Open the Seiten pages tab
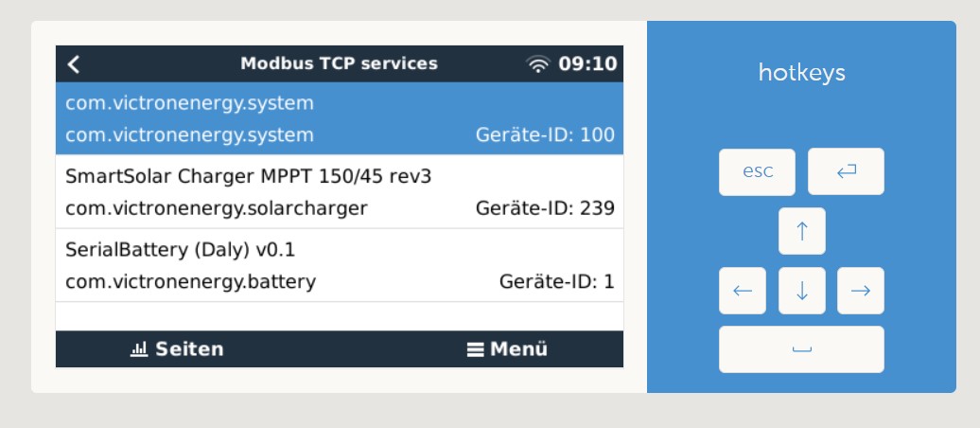Screen dimensions: 980x428 coord(177,349)
